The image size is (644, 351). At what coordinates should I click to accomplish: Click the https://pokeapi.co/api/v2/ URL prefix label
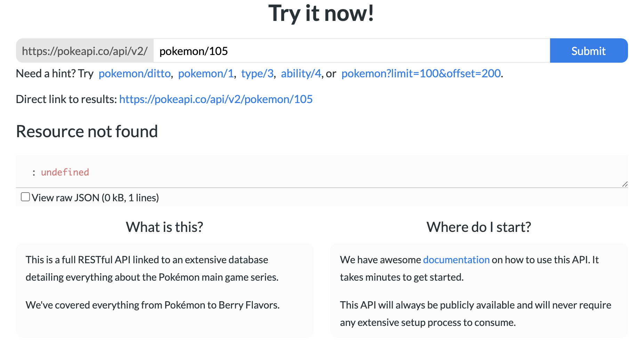click(85, 51)
